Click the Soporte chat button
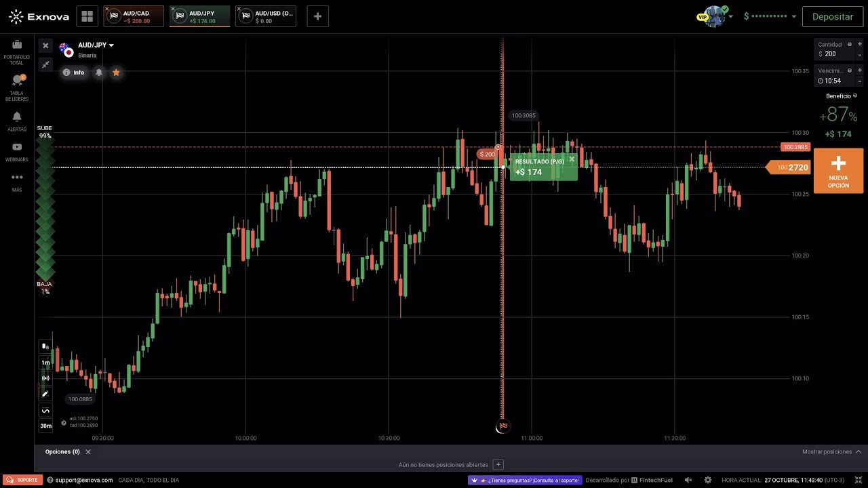868x488 pixels. click(23, 480)
